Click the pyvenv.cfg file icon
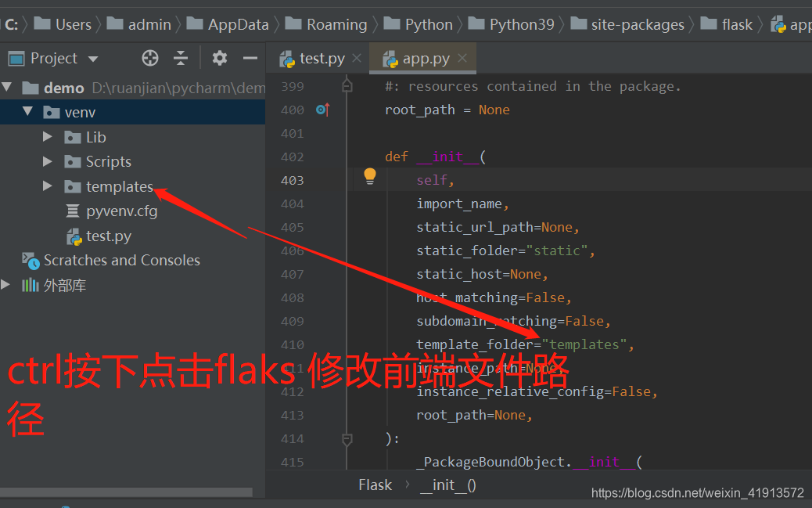This screenshot has width=812, height=508. coord(73,211)
